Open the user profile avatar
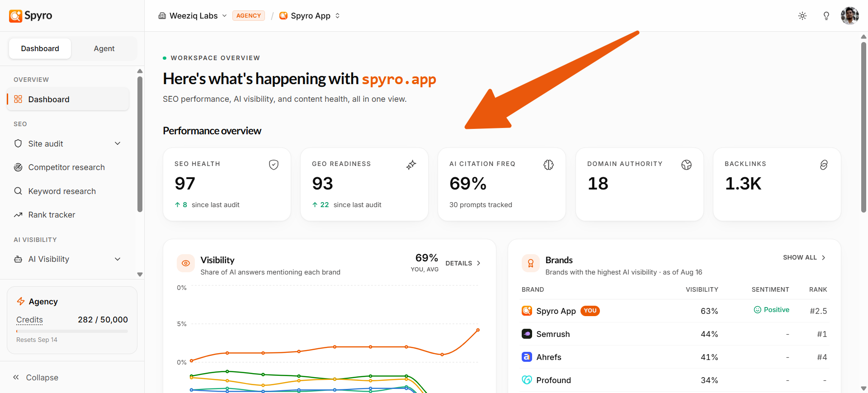Image resolution: width=868 pixels, height=393 pixels. click(x=850, y=16)
